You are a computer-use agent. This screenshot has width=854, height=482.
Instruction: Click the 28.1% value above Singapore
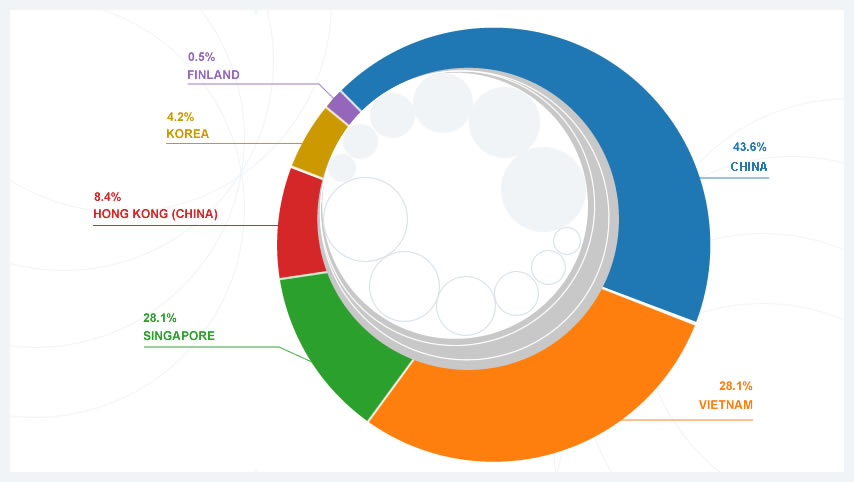point(160,318)
